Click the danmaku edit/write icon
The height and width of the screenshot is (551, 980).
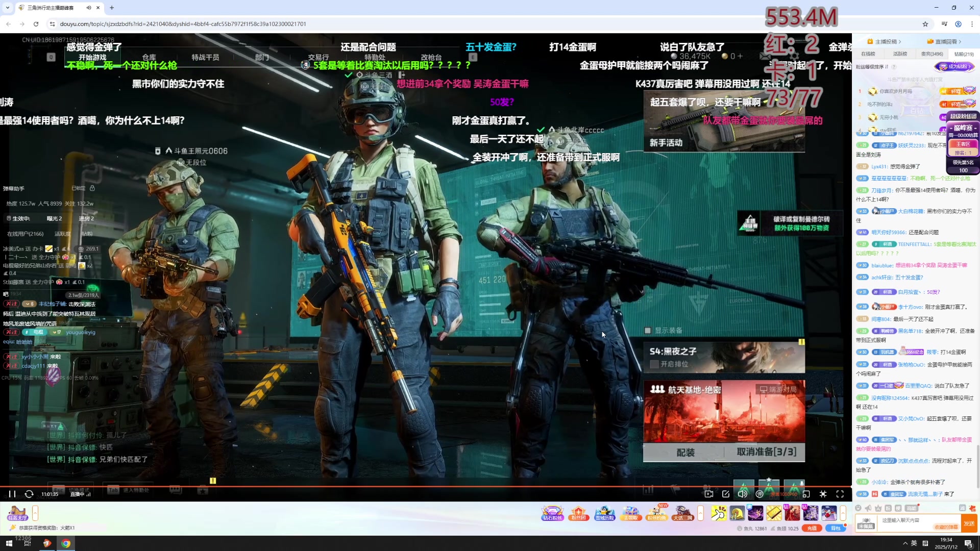point(726,494)
